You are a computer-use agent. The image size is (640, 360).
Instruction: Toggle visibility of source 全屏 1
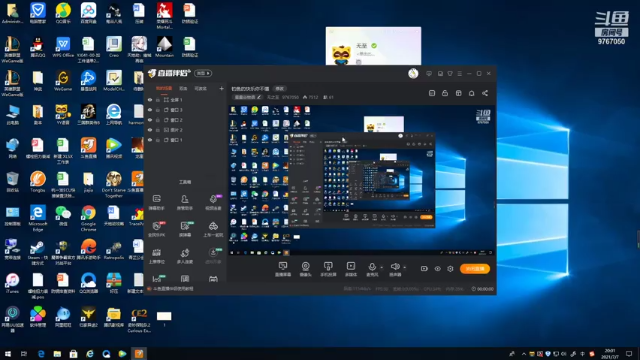click(150, 100)
